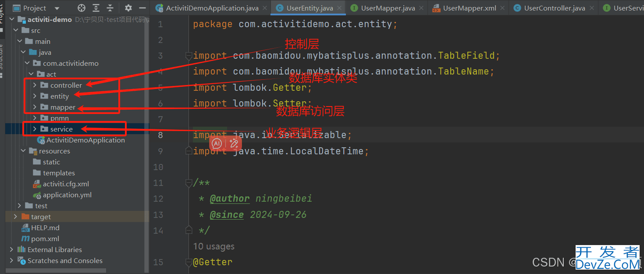Click the application.yml Spring config icon
This screenshot has height=274, width=644.
(x=37, y=195)
